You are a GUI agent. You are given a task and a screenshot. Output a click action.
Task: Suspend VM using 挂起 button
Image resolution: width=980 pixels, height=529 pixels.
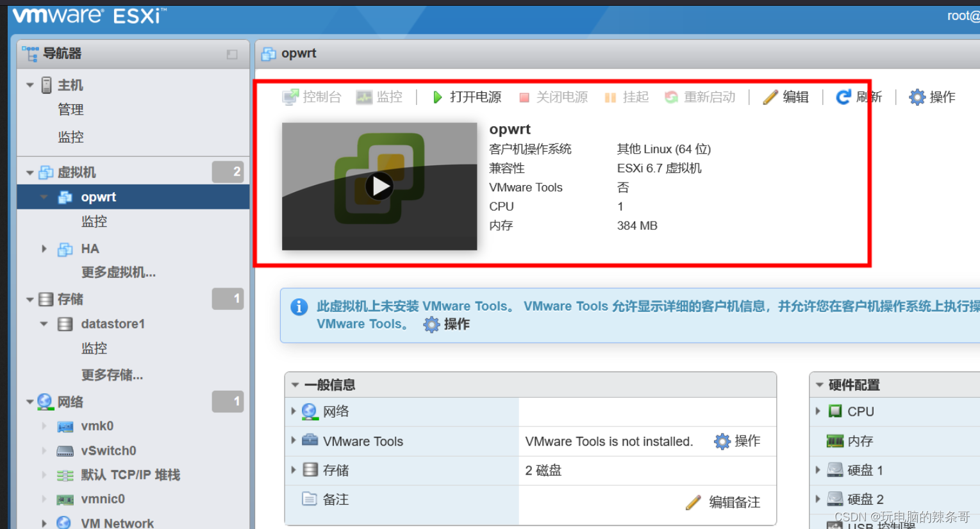click(x=626, y=97)
